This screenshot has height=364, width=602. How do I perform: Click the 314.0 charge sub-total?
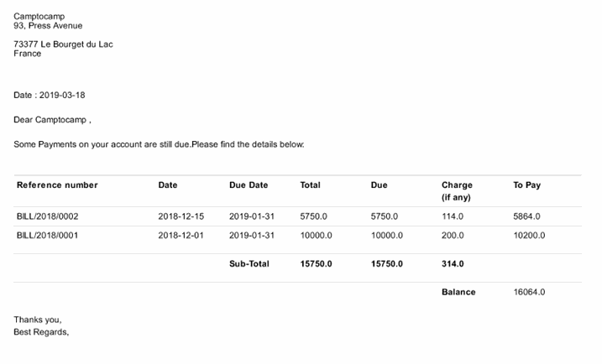click(453, 263)
